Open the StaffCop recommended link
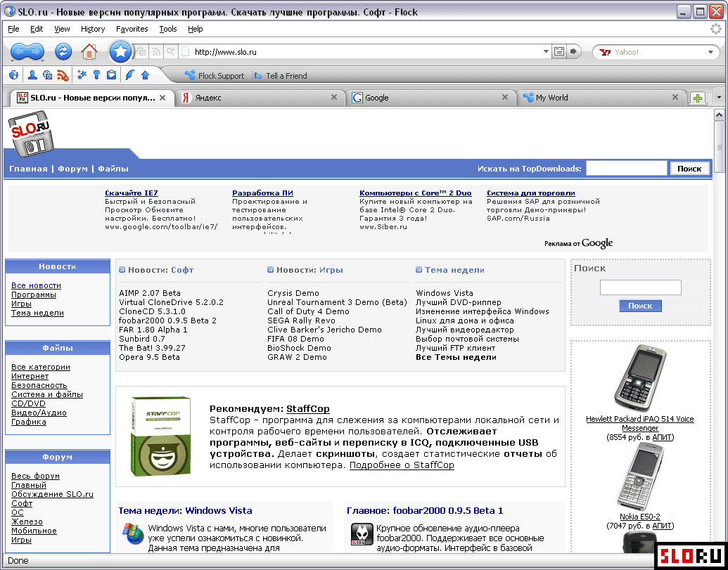 [x=308, y=408]
